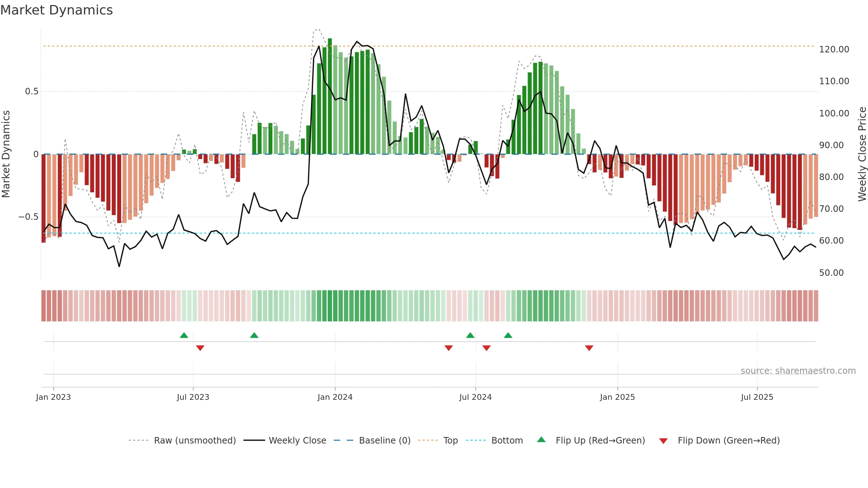Click the source: sharemaestro.com text
The height and width of the screenshot is (488, 868).
coord(798,371)
